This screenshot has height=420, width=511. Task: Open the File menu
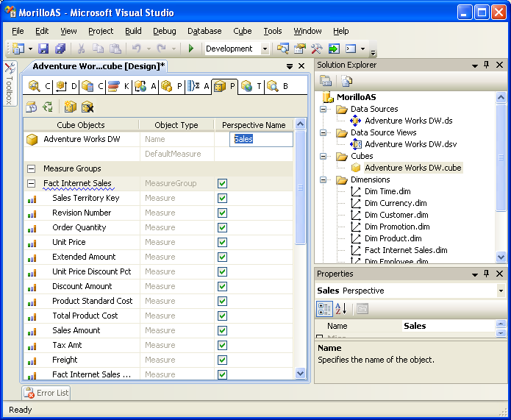click(x=18, y=31)
